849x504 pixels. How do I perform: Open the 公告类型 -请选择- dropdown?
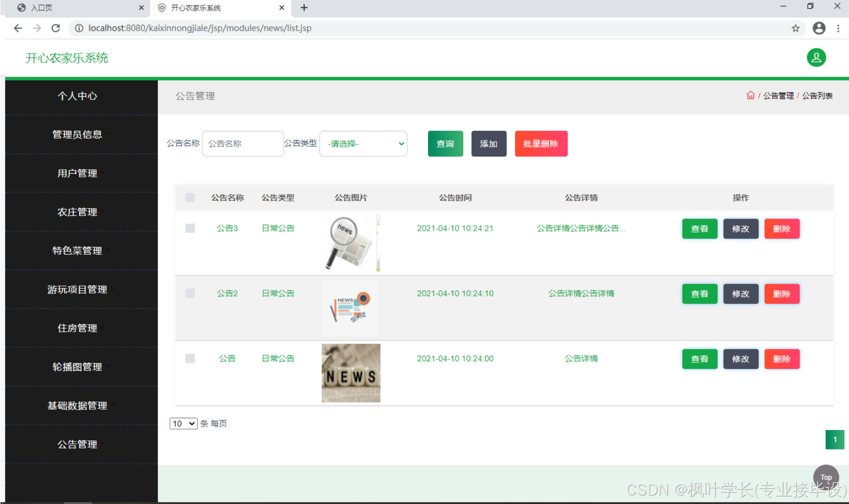click(x=364, y=144)
